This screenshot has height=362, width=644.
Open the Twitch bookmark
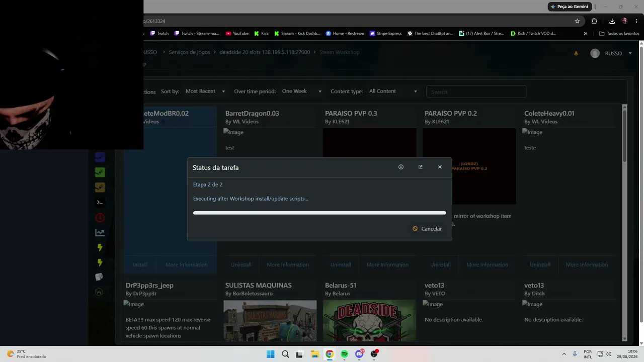click(159, 34)
